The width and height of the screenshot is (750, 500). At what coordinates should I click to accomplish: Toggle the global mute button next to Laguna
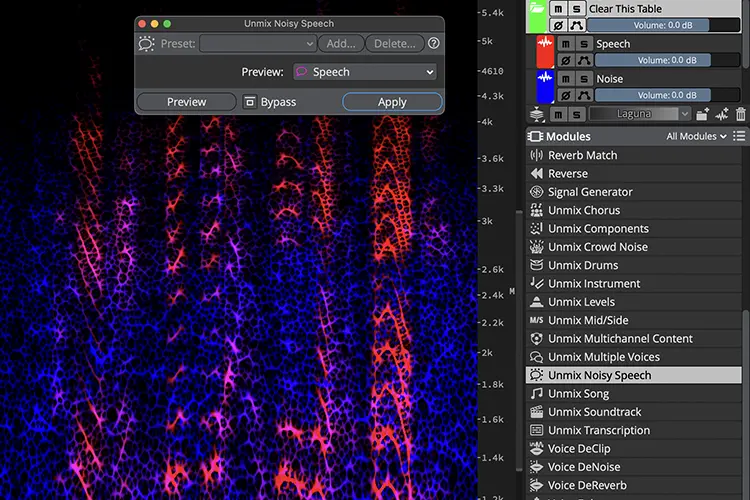(558, 114)
